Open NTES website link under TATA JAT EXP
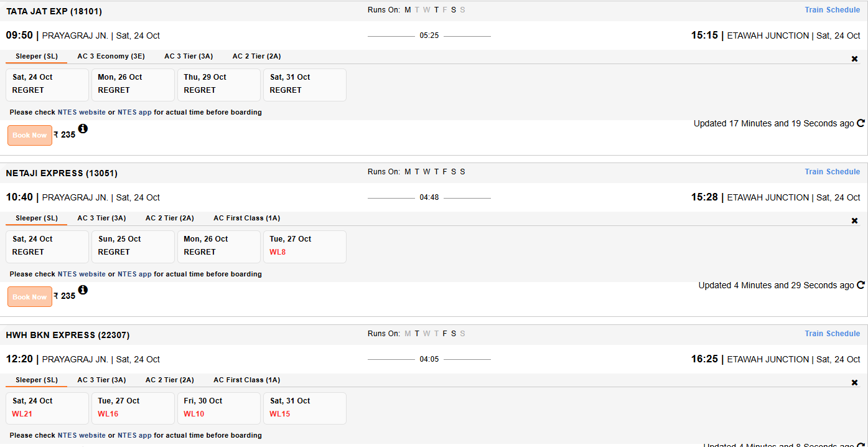The image size is (868, 447). [x=82, y=113]
